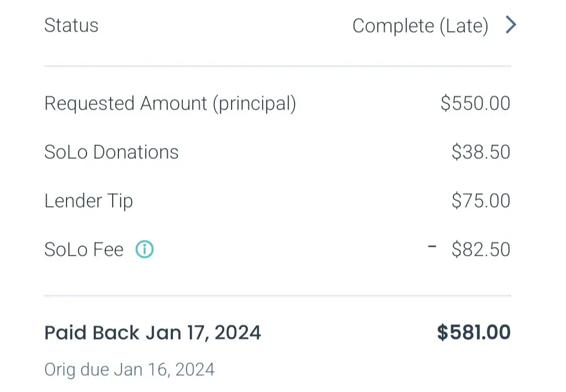
Task: Expand the status details chevron arrow
Action: tap(511, 25)
